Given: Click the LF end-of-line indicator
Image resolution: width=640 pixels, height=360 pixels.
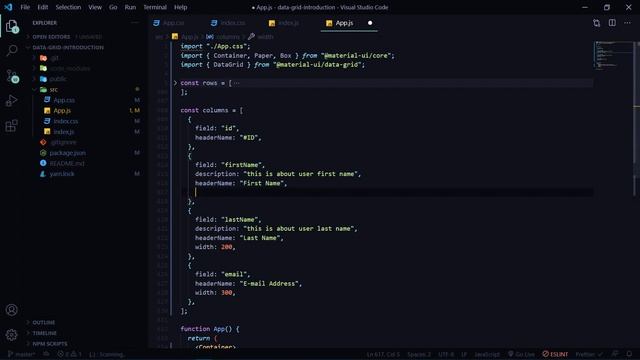Looking at the screenshot, I should tap(464, 354).
